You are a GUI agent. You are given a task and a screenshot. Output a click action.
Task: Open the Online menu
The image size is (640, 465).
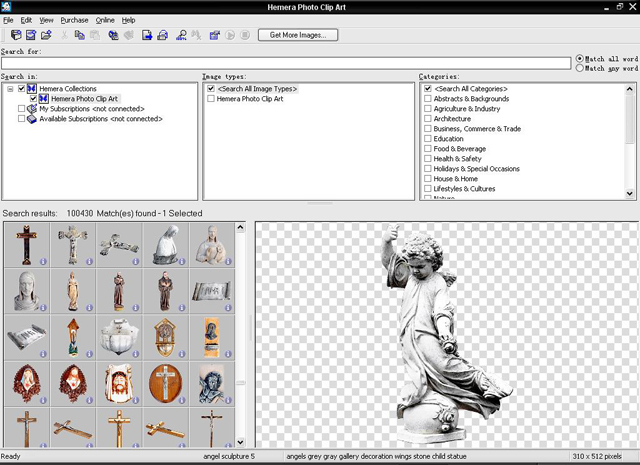[x=105, y=20]
